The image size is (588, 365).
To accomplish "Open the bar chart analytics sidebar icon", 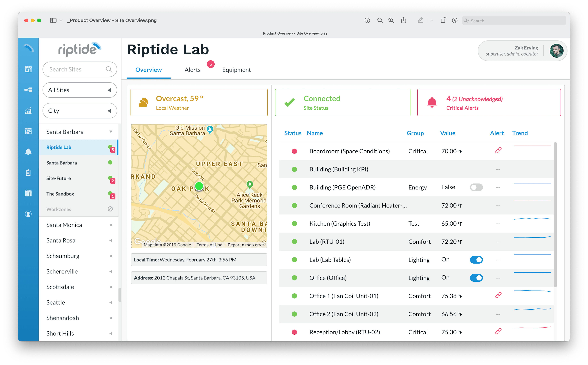I will click(28, 111).
